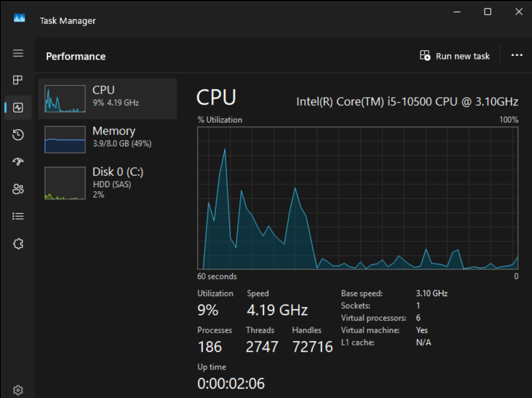The height and width of the screenshot is (398, 532).
Task: Maximize the Task Manager window
Action: tap(488, 12)
